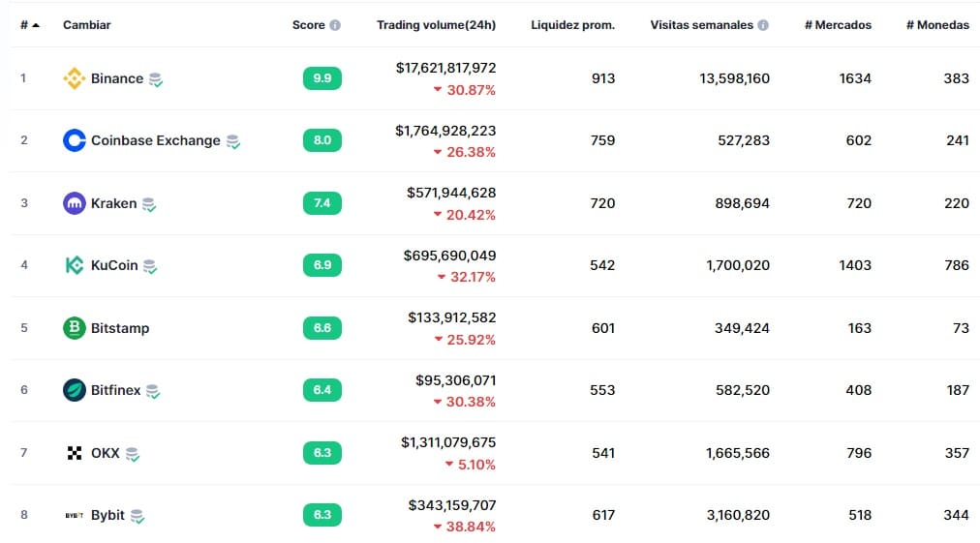Screen dimensions: 980x543
Task: Click the 6.9 score badge for KuCoin
Action: coord(322,265)
